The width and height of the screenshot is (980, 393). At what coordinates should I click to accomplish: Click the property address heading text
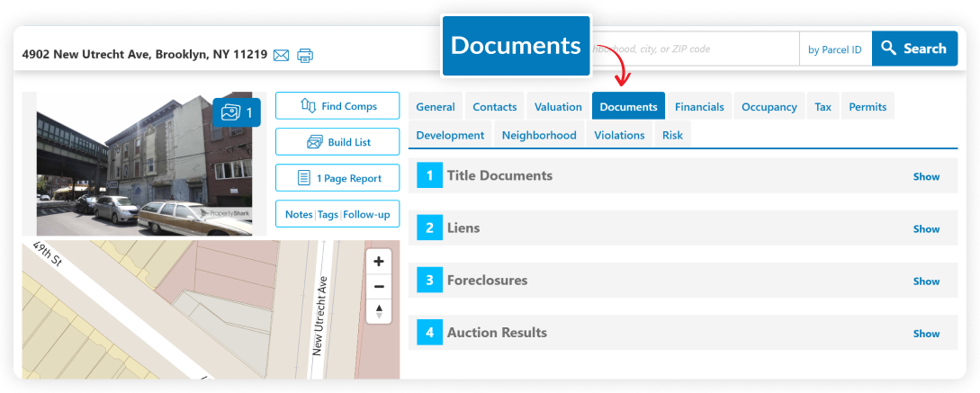[x=144, y=54]
